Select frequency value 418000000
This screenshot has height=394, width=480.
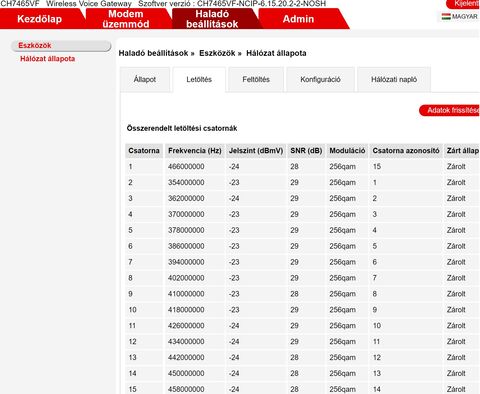[186, 310]
